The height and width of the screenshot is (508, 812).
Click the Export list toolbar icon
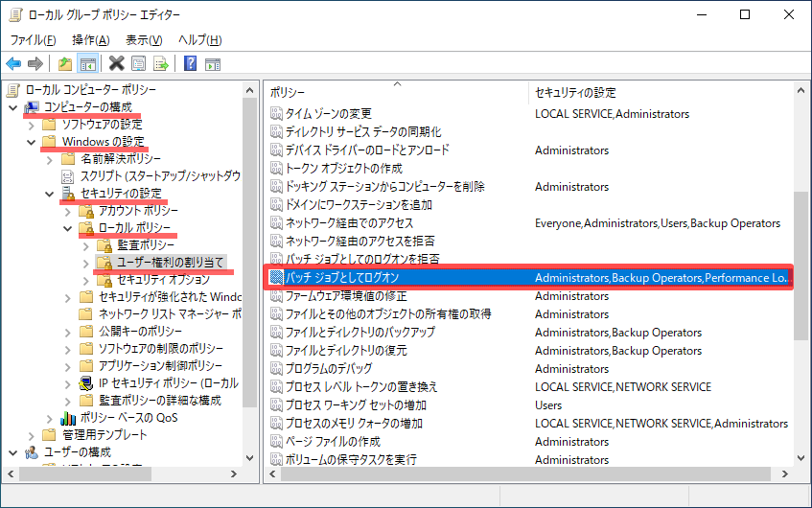161,64
